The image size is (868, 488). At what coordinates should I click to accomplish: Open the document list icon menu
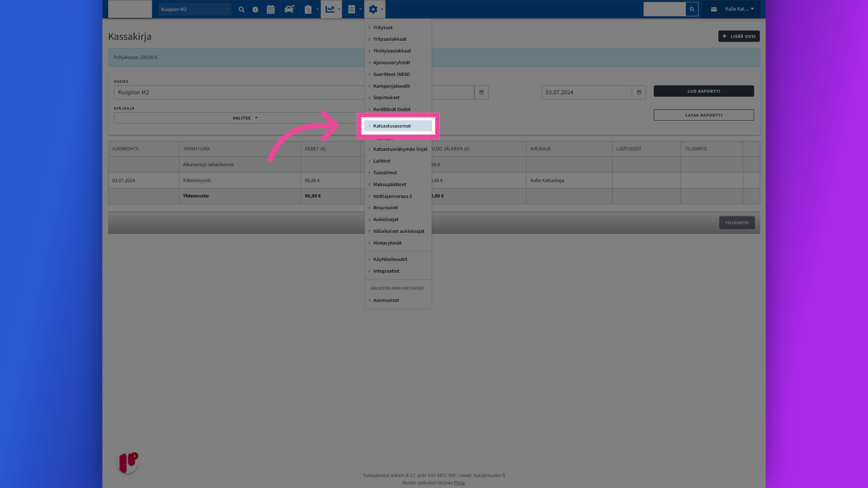(x=352, y=9)
